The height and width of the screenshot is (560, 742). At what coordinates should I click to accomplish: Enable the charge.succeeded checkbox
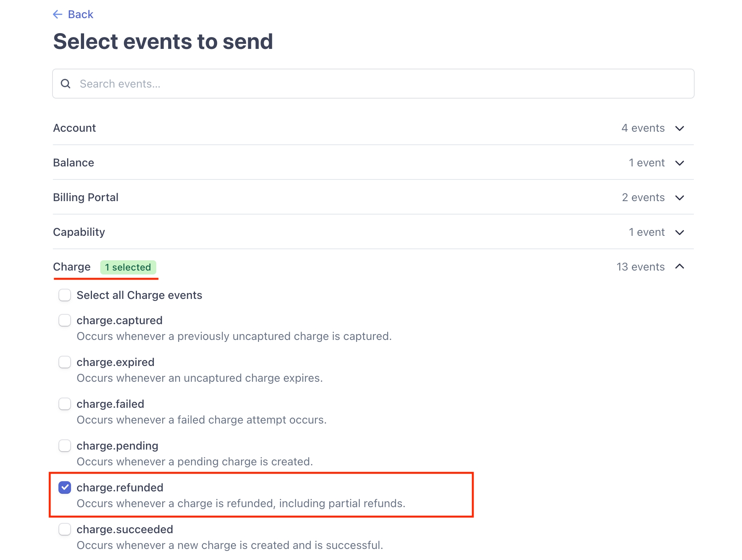[x=65, y=529]
